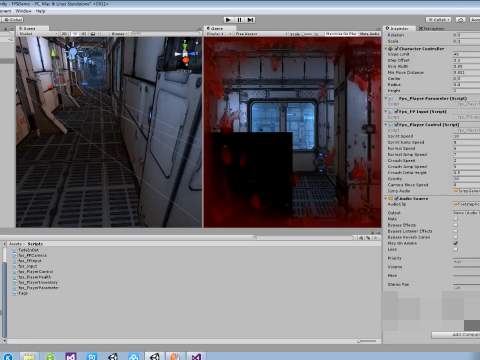Viewport: 480px width, 360px height.
Task: Open the Shaded draw mode dropdown
Action: (38, 34)
